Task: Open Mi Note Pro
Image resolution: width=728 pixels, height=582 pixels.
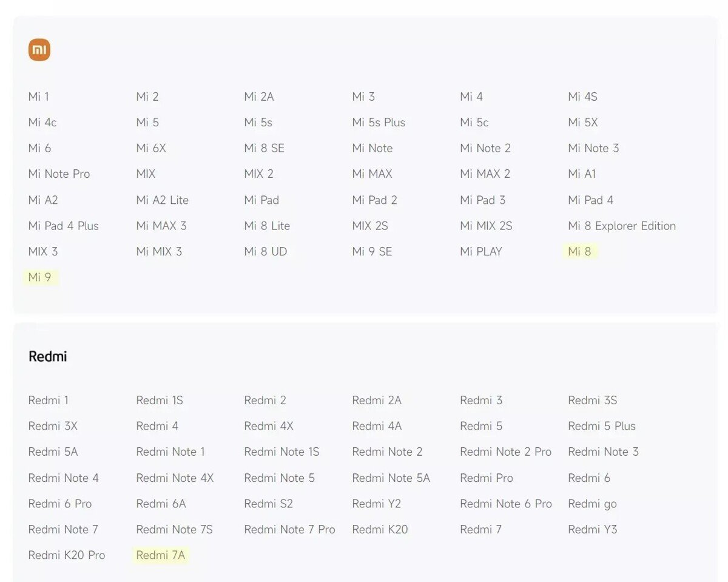Action: [59, 174]
